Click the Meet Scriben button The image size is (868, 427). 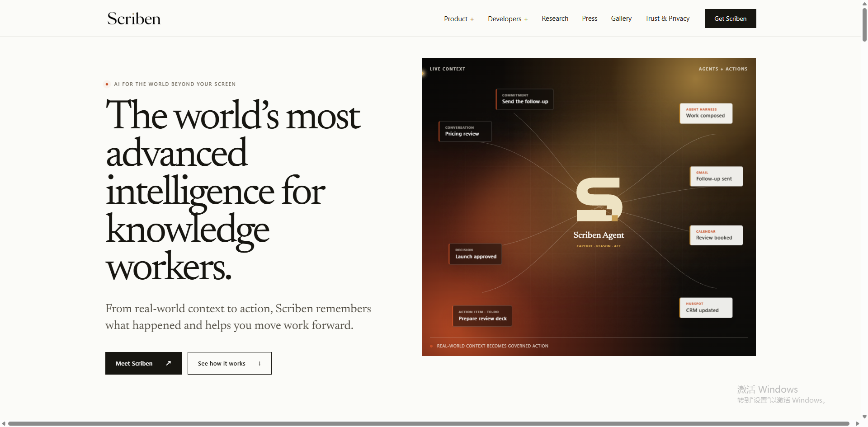tap(144, 363)
